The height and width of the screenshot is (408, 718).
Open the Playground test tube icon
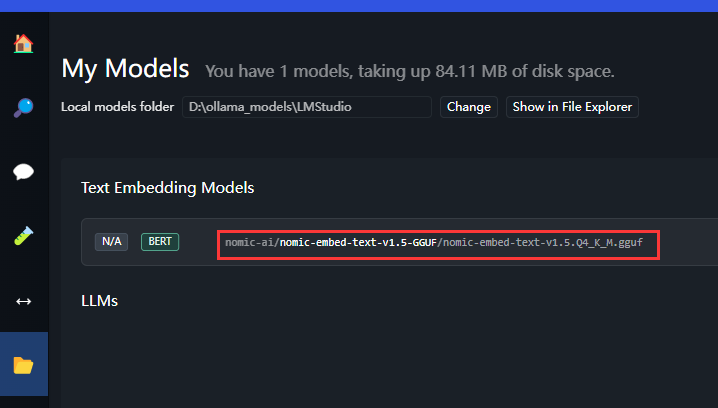[23, 236]
